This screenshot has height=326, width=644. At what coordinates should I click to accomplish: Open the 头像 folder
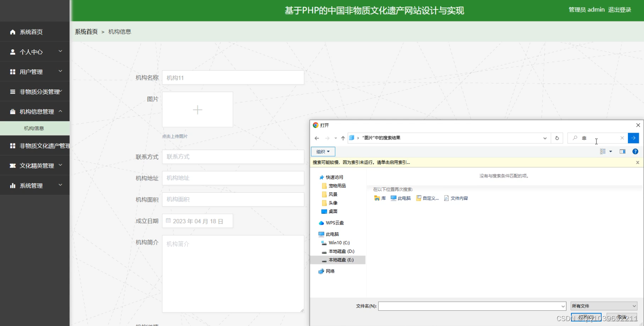pos(333,203)
